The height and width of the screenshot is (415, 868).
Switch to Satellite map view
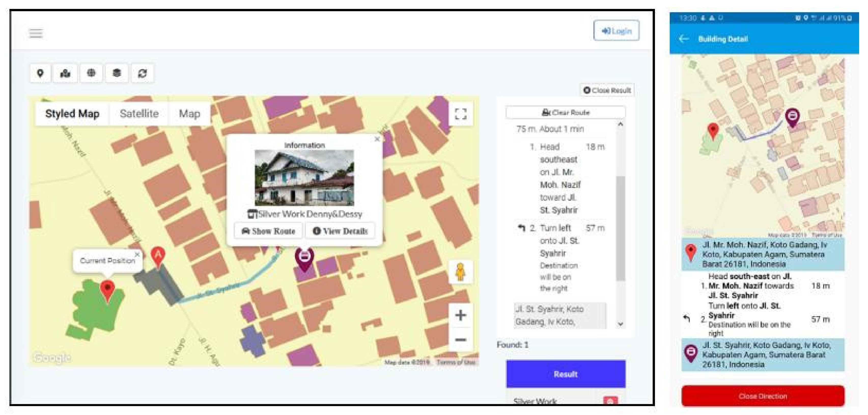139,114
